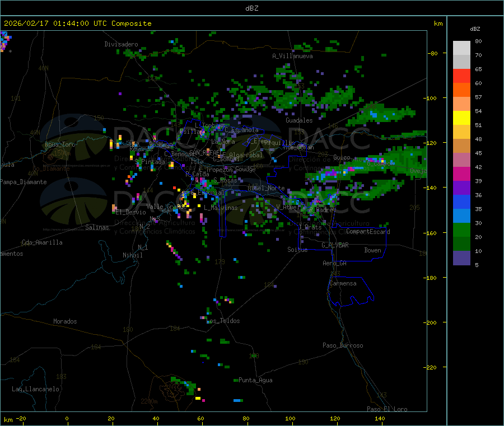Click the Algarrobal map label
This screenshot has height=426, width=504.
click(246, 155)
